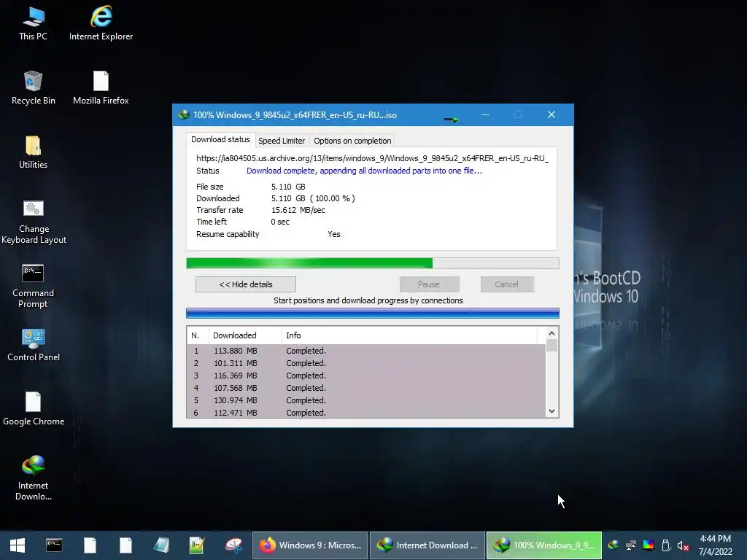
Task: Open the Options on completion tab
Action: [x=352, y=141]
